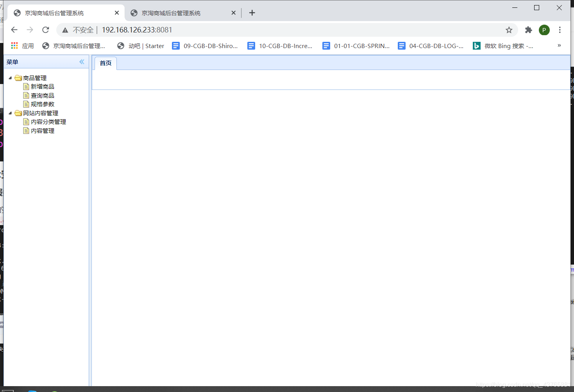574x392 pixels.
Task: Open 09-CGB-DB-Shiro... bookmark
Action: pos(205,46)
